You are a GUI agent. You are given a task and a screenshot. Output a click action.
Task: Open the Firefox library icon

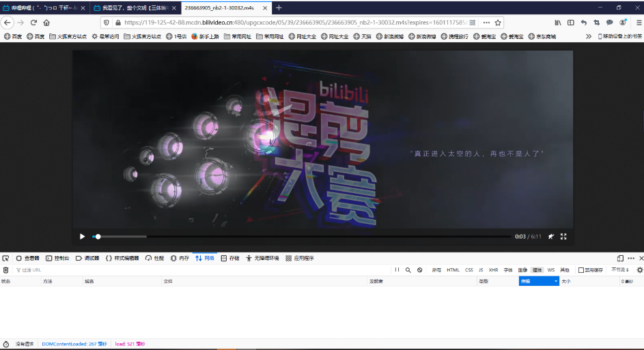558,23
